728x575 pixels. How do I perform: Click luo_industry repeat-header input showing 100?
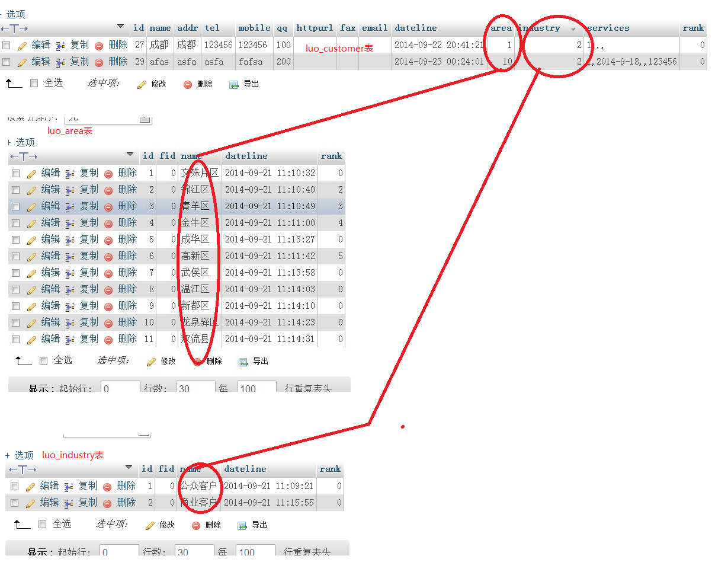(x=255, y=550)
